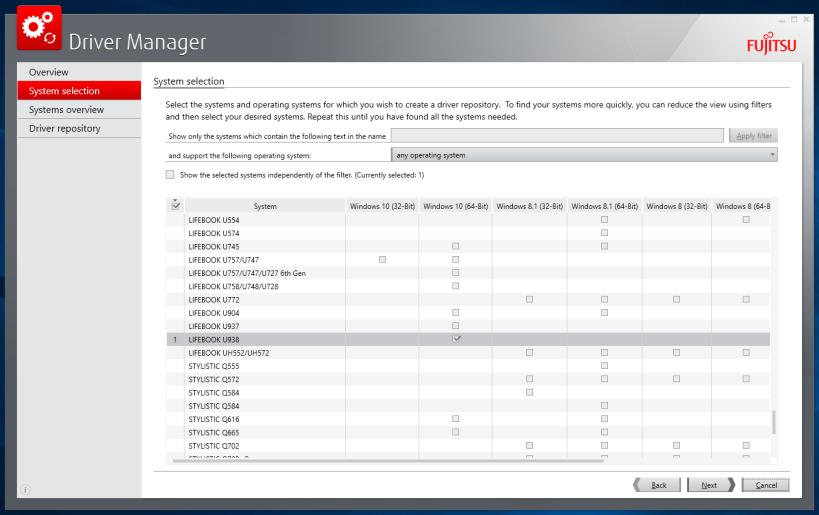Click the Windows 10 (64-Bit) column header
Screen dimensions: 819x515
coord(455,206)
